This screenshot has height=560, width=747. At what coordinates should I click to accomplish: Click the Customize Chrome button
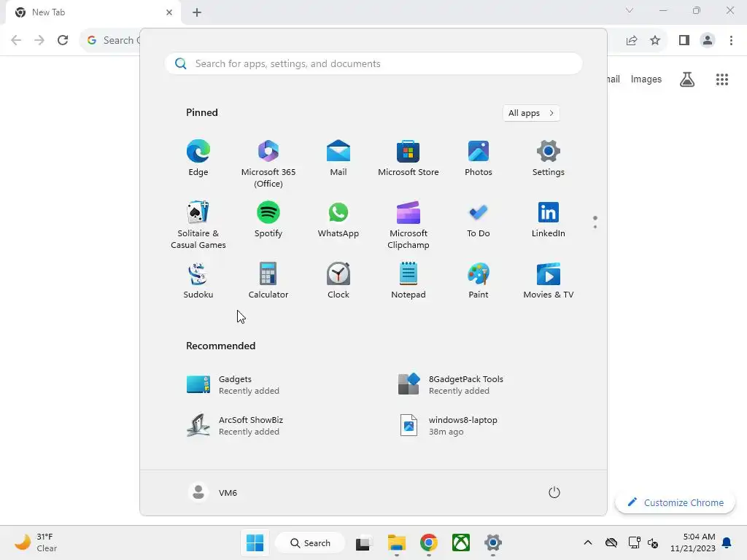click(x=675, y=502)
